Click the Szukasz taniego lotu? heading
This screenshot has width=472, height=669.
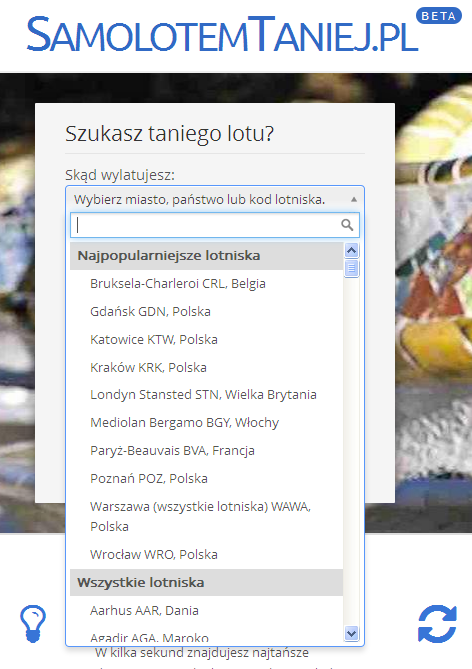tap(169, 134)
